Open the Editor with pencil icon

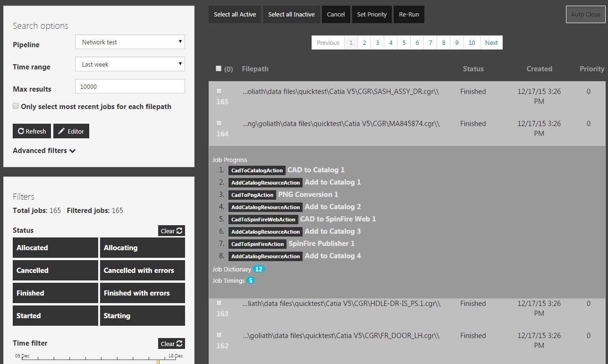[71, 131]
